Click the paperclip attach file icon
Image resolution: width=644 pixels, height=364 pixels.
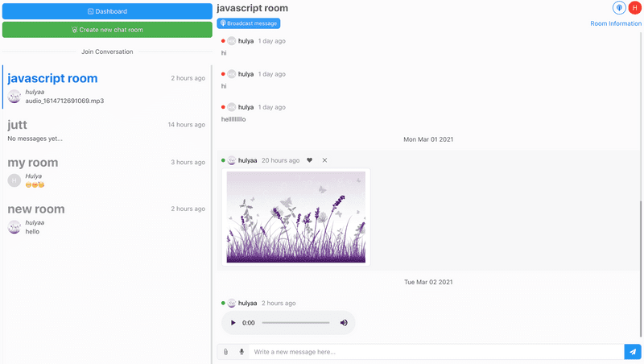[225, 352]
